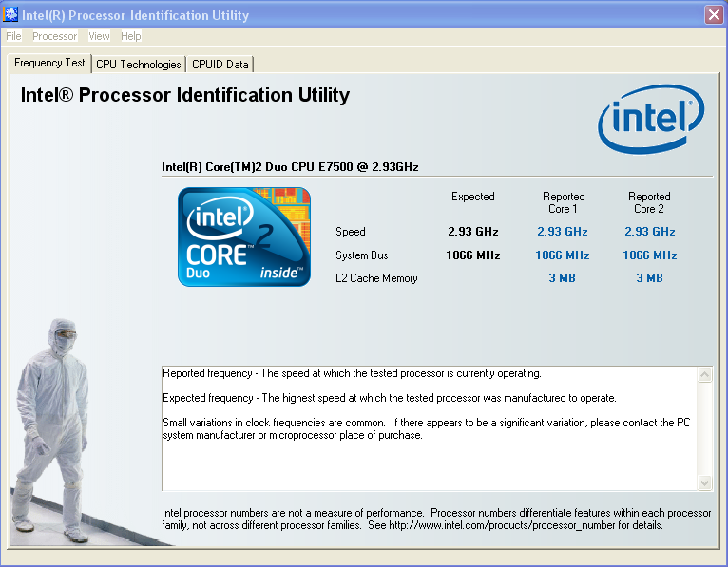728x567 pixels.
Task: Switch to the CPU Technologies tab
Action: pos(139,65)
